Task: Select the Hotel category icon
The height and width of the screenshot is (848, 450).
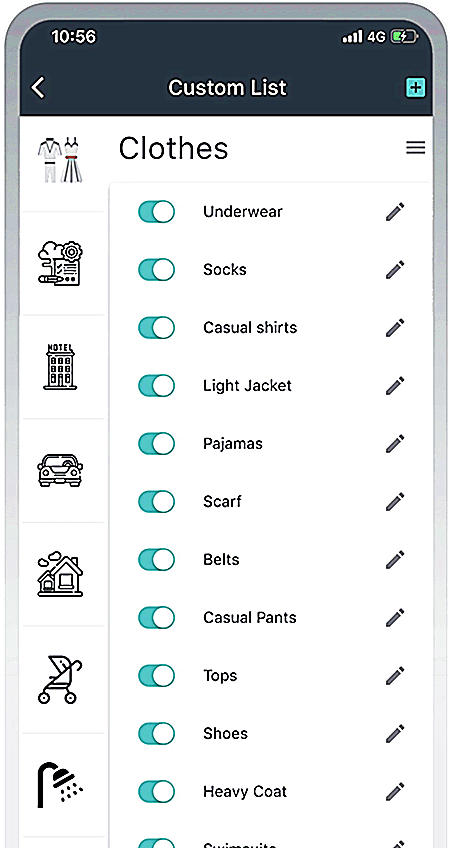Action: tap(60, 367)
